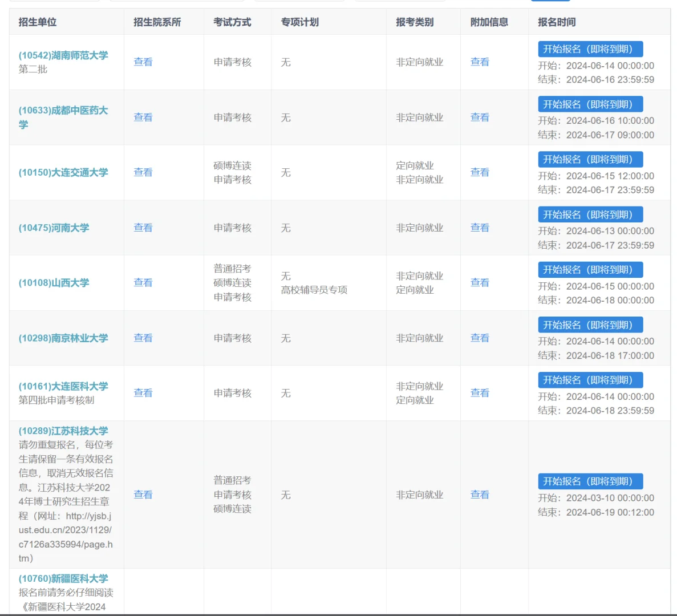View 附加信息 for 成都中医药大学
The height and width of the screenshot is (616, 677).
480,117
